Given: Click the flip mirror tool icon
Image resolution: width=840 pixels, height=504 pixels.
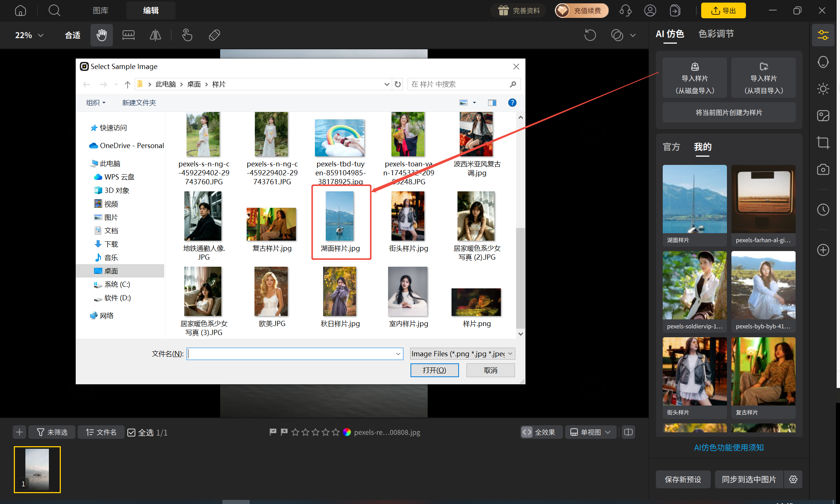Looking at the screenshot, I should pyautogui.click(x=155, y=35).
